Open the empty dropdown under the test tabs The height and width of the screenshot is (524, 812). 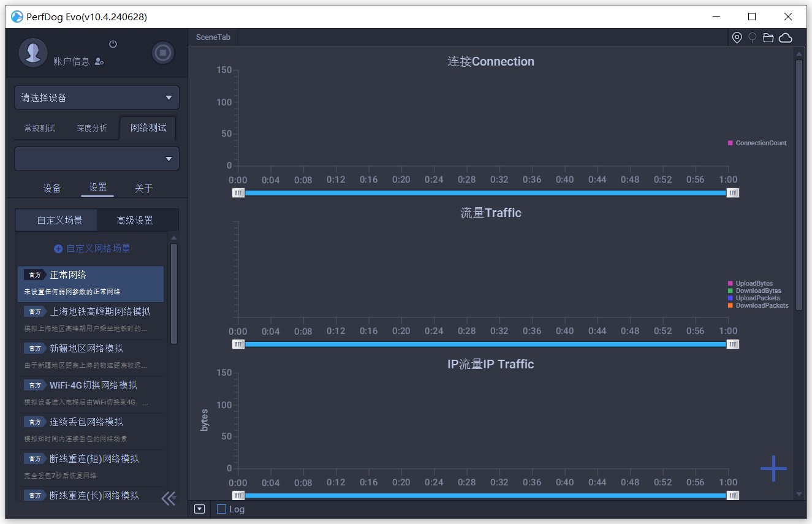click(x=97, y=159)
